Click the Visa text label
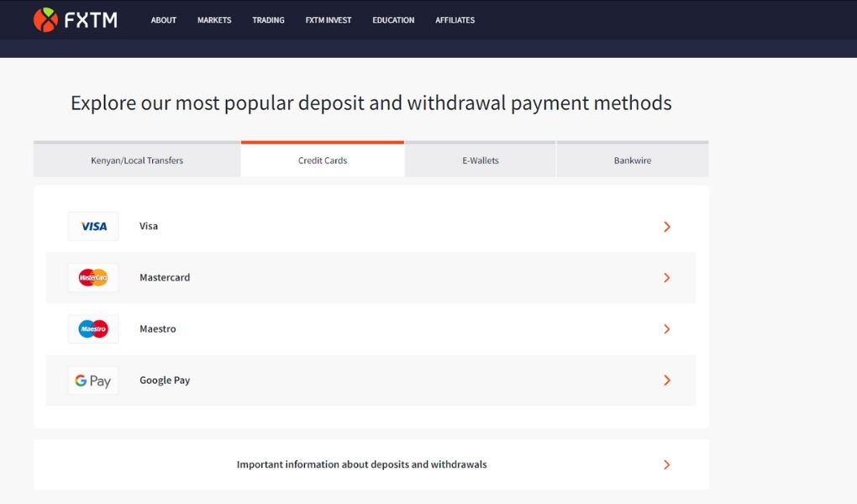 pos(149,226)
